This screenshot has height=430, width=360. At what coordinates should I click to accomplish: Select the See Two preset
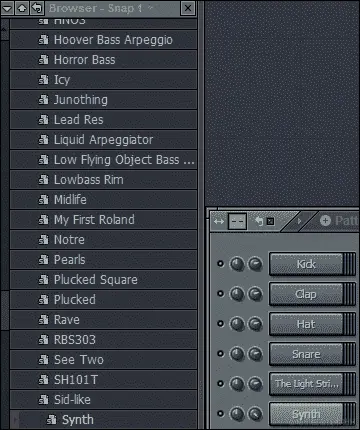tap(103, 360)
